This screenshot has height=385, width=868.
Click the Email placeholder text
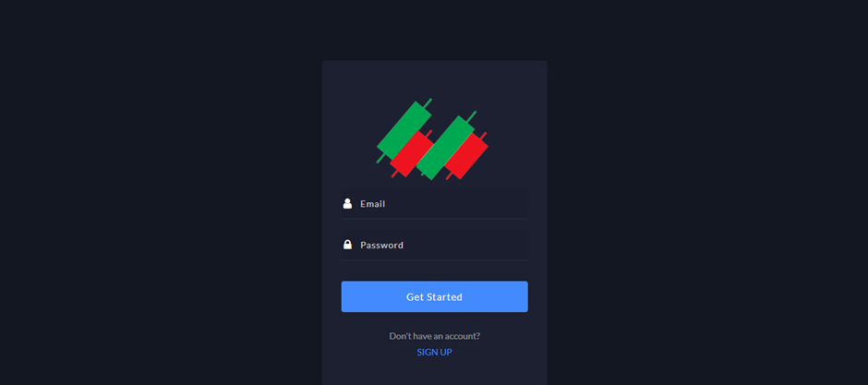pyautogui.click(x=372, y=203)
